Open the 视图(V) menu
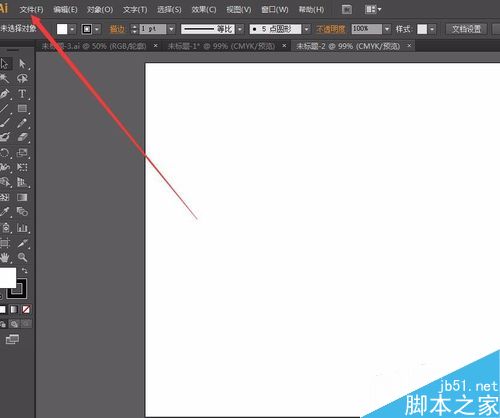 (x=239, y=10)
